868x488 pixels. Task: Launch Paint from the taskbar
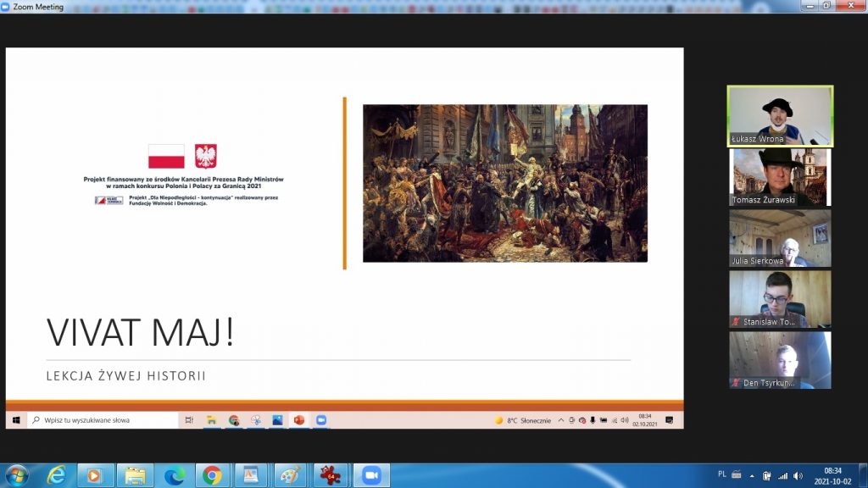pyautogui.click(x=290, y=475)
